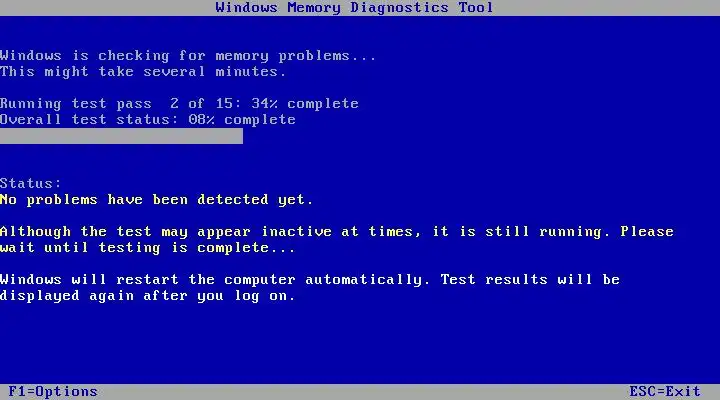
Task: Click 'Windows is checking for memory problems...' text
Action: tap(188, 56)
